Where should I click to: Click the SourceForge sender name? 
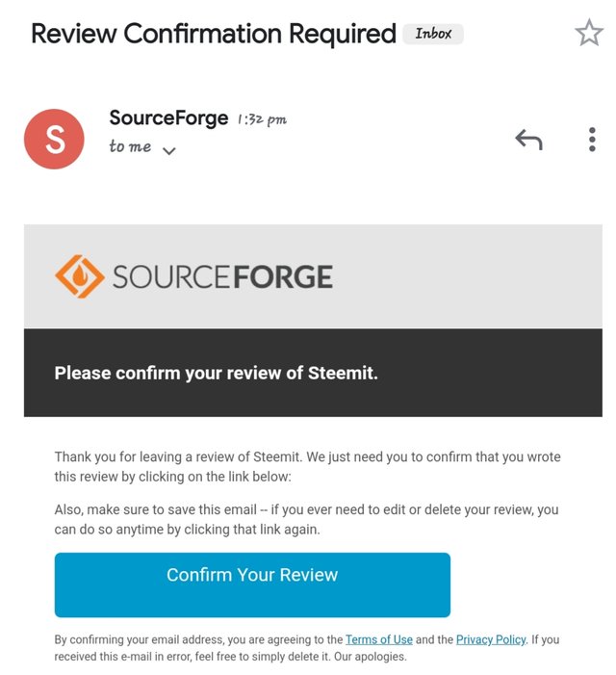pyautogui.click(x=168, y=118)
